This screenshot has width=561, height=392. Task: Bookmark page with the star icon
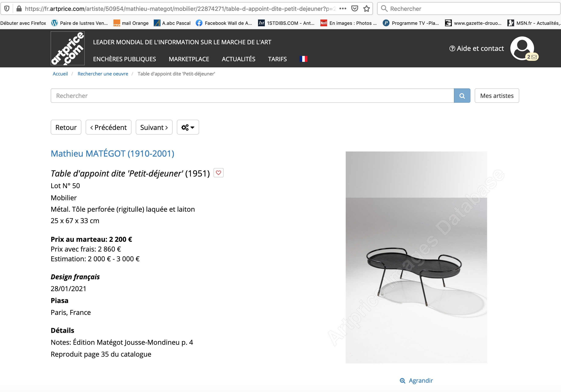(x=366, y=8)
